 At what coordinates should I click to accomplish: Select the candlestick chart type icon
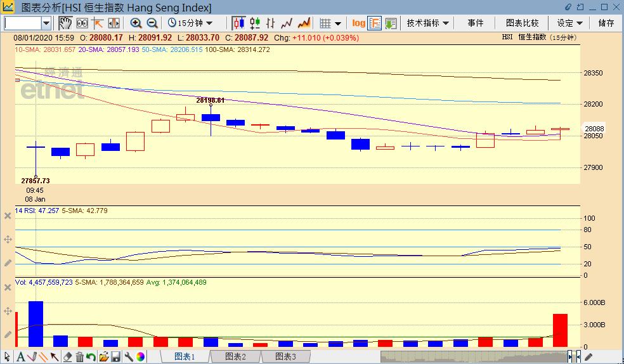click(x=239, y=23)
